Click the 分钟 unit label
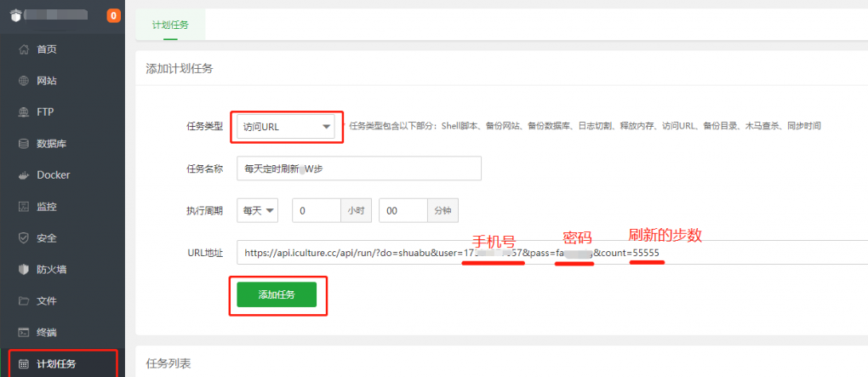This screenshot has height=377, width=868. [x=443, y=210]
